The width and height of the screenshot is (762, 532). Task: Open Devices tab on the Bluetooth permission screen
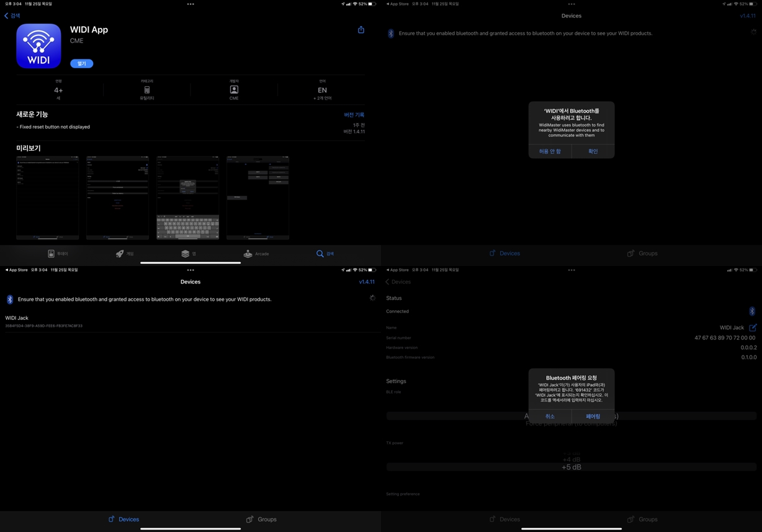coord(504,254)
